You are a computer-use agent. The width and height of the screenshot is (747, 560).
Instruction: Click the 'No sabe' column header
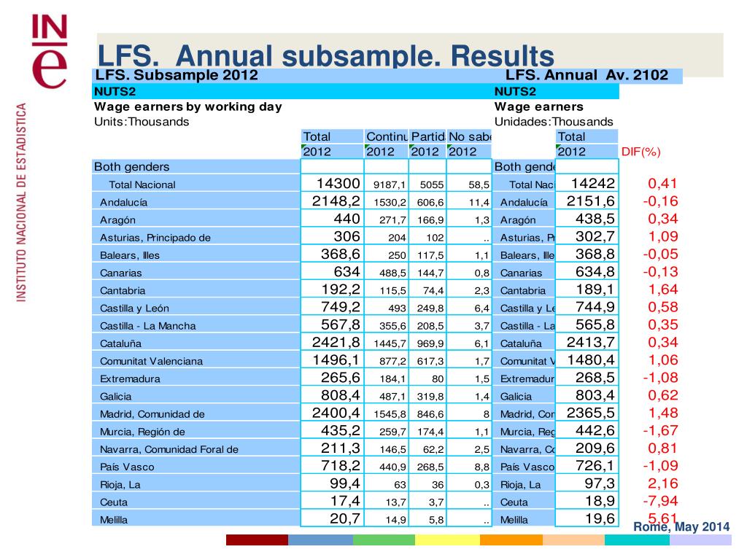click(469, 136)
